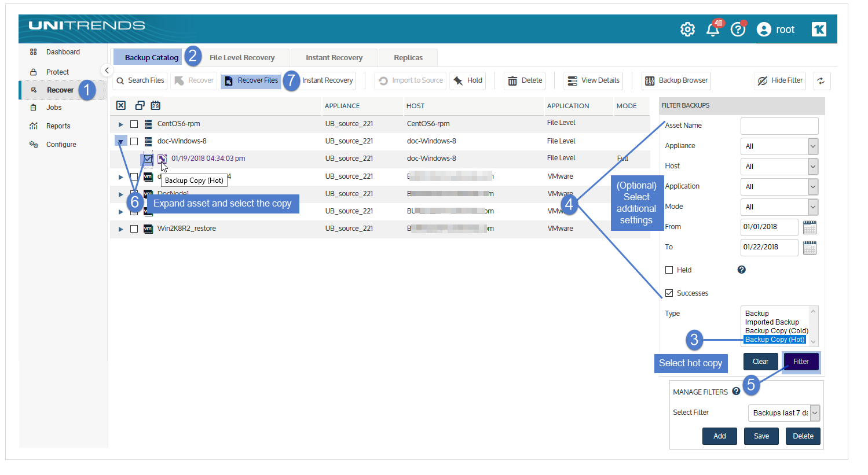Open the settings gear icon

687,30
